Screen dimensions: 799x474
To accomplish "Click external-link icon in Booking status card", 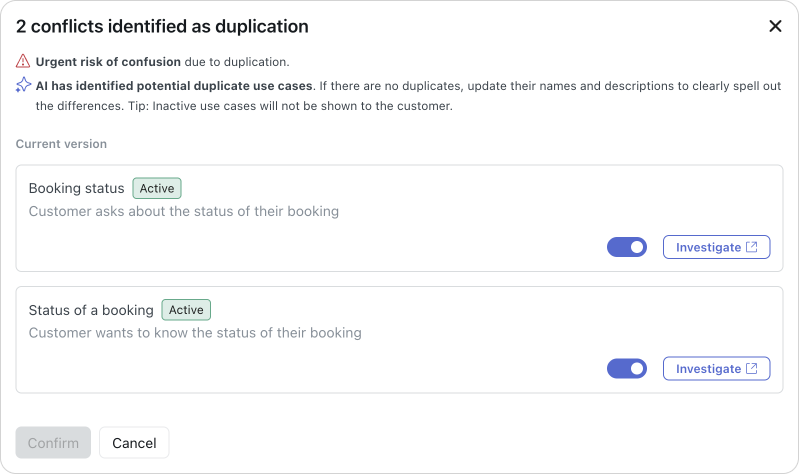I will (752, 247).
